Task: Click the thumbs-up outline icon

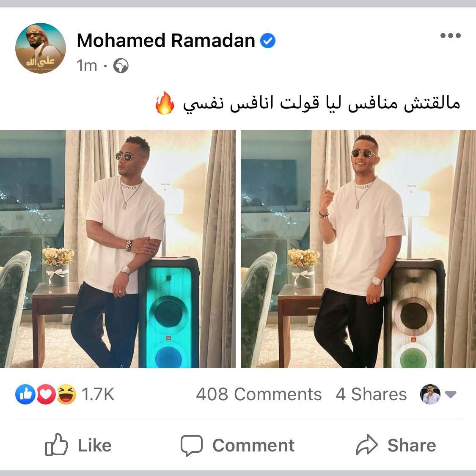Action: (x=56, y=445)
